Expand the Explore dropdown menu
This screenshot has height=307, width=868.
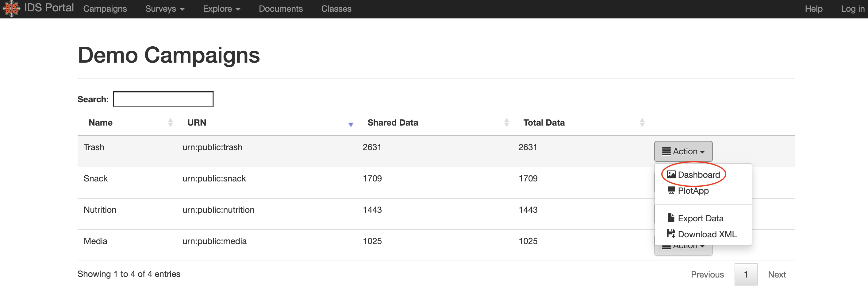click(221, 9)
